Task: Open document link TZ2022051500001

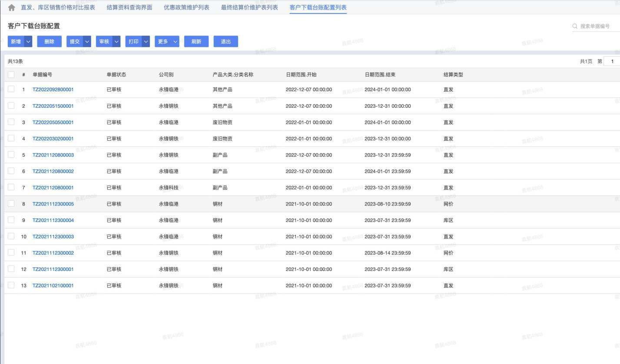Action: (53, 106)
